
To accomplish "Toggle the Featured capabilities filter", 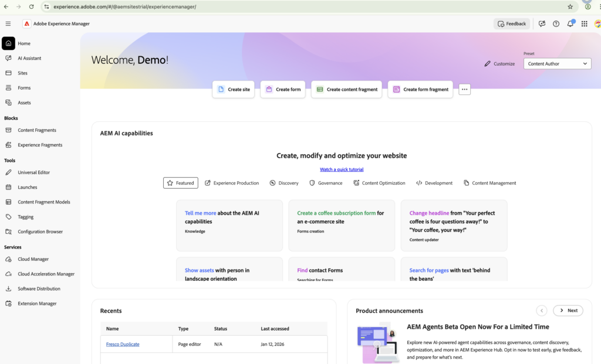I will point(180,182).
